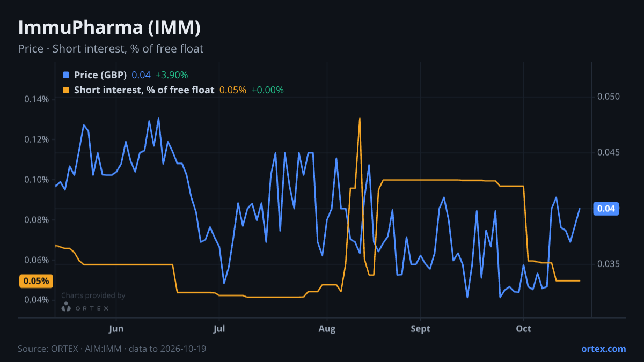Image resolution: width=644 pixels, height=362 pixels.
Task: Click the Sept x-axis label
Action: 420,329
